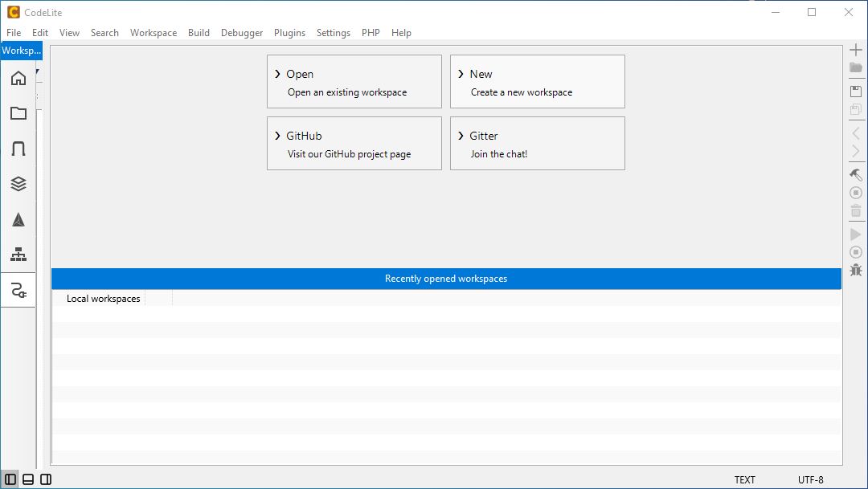This screenshot has height=489, width=868.
Task: Click the New file plus icon
Action: pos(856,50)
